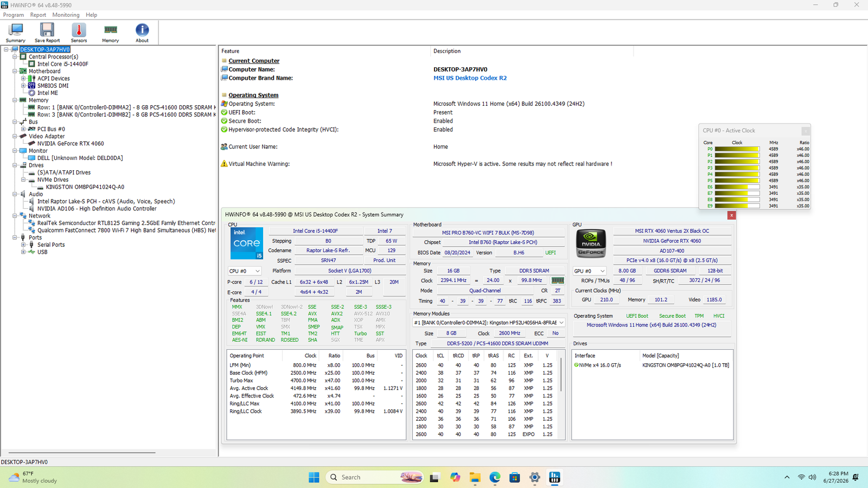Expand the PCI Bus #0 node
This screenshot has height=488, width=868.
coord(23,129)
